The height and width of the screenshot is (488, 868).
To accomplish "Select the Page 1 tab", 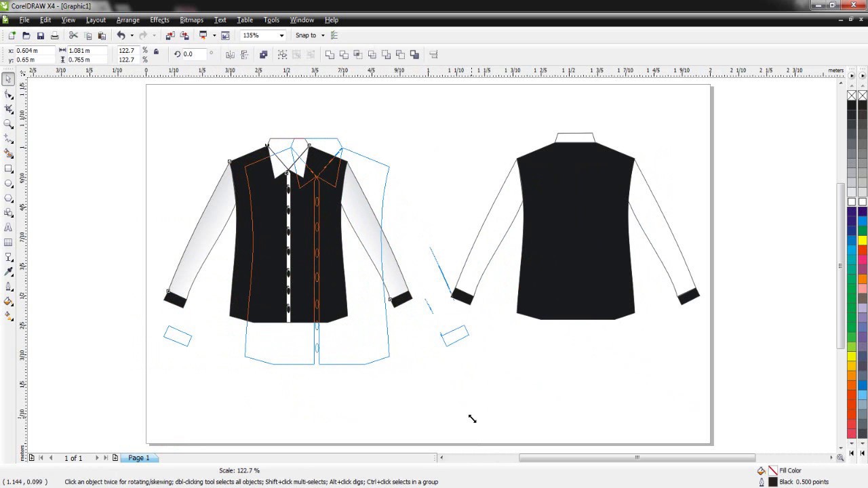I will (139, 458).
